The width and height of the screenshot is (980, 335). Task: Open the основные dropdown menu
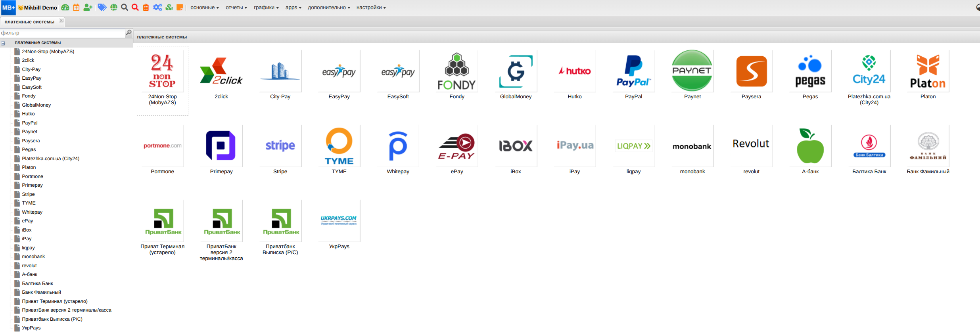(204, 8)
